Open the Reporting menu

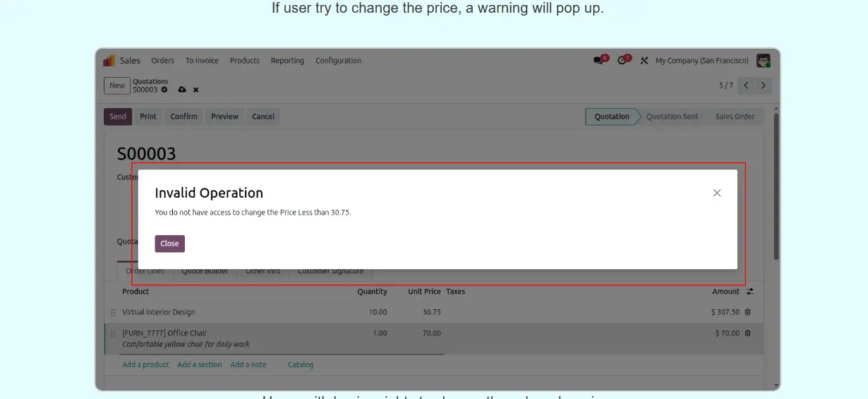(287, 61)
